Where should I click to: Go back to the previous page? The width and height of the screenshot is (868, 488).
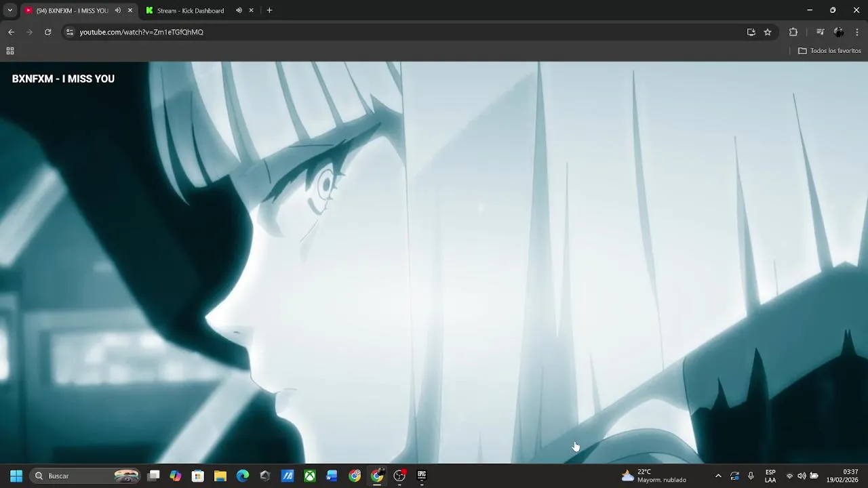[11, 32]
